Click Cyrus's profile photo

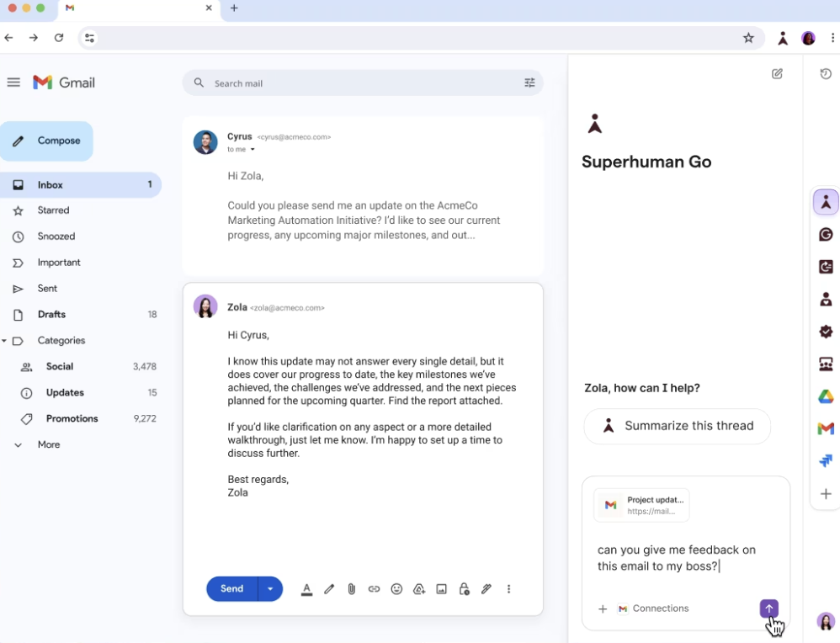(205, 142)
